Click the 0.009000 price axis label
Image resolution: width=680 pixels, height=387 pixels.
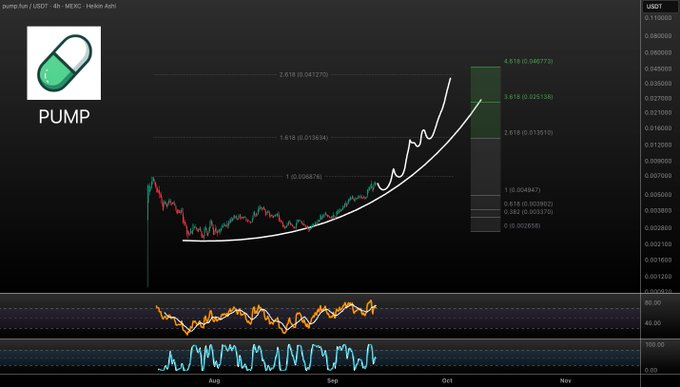658,161
